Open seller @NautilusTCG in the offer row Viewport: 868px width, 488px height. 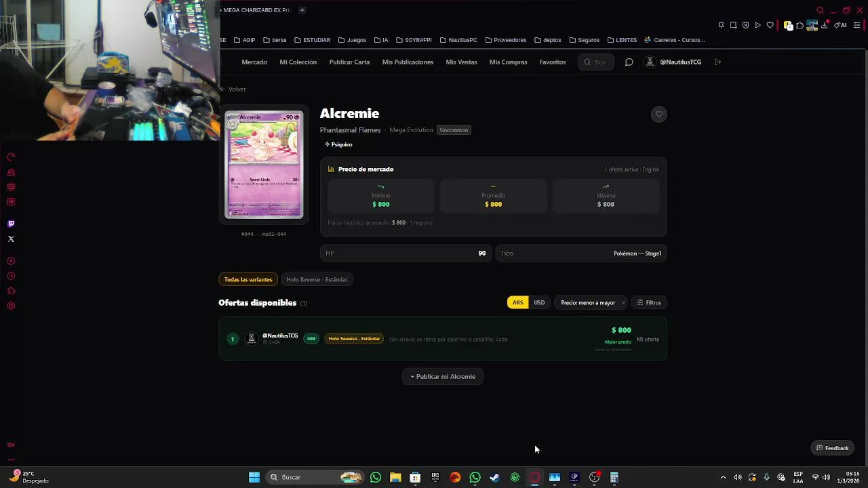coord(280,335)
